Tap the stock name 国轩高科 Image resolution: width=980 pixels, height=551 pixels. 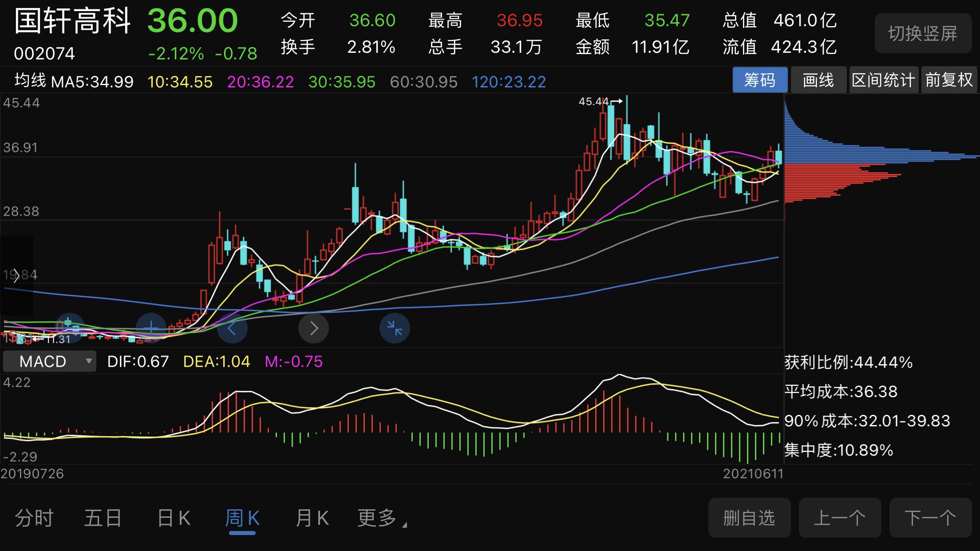73,21
